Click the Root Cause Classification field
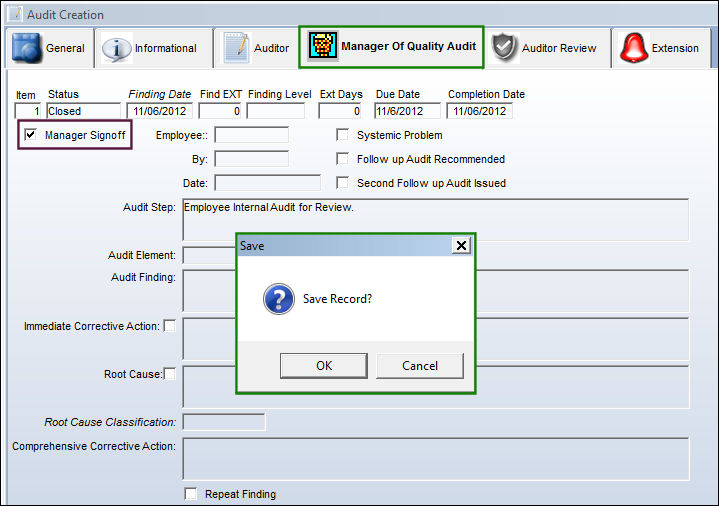 click(x=224, y=422)
